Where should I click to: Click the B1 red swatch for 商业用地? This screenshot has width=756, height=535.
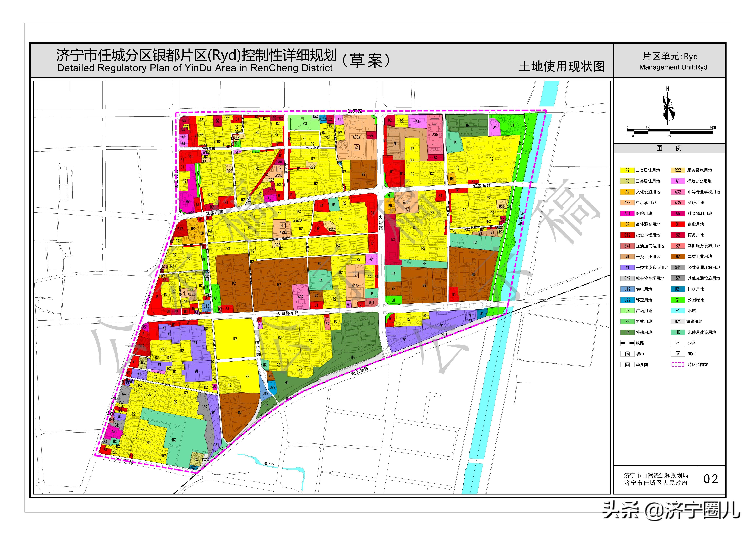tap(678, 224)
